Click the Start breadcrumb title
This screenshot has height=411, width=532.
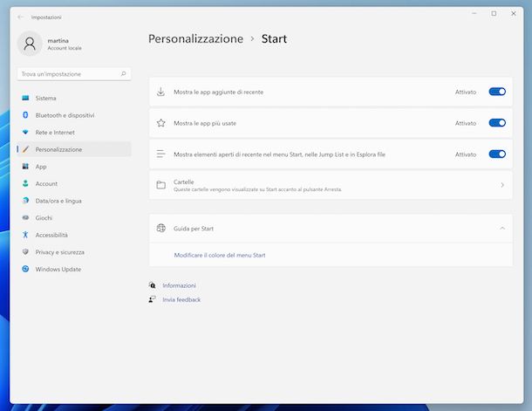coord(274,38)
